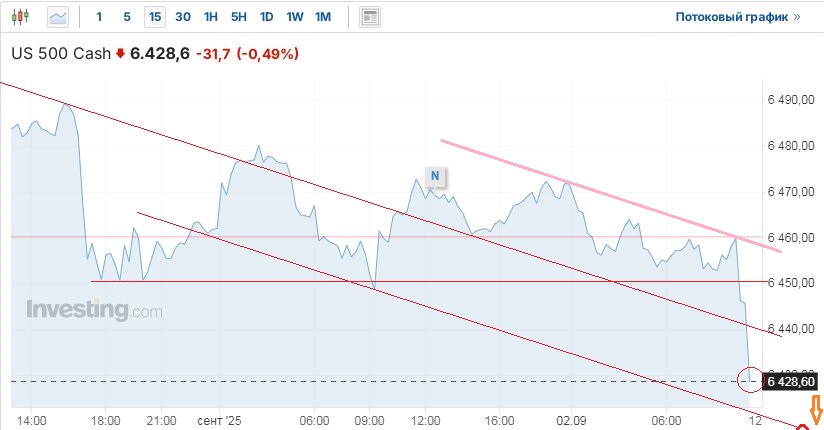Click the N news marker on chart
This screenshot has height=430, width=824.
435,176
